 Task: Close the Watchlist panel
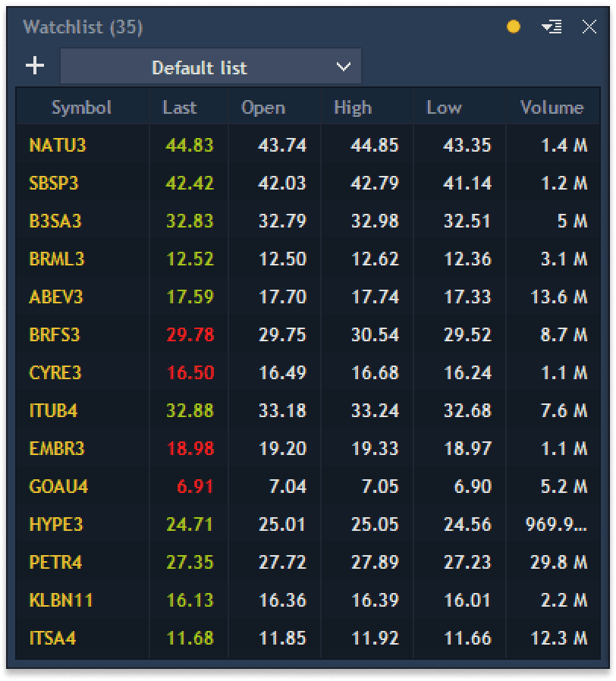coord(589,27)
